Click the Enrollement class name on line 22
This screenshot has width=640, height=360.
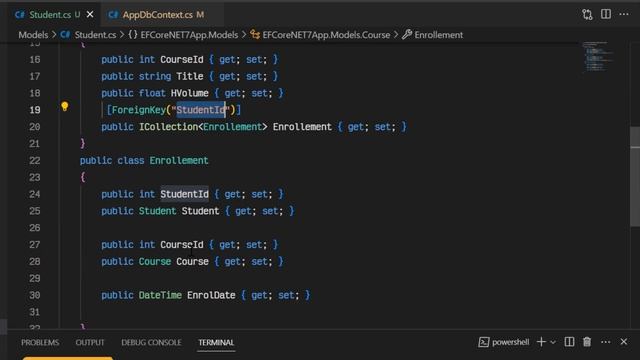click(x=179, y=161)
